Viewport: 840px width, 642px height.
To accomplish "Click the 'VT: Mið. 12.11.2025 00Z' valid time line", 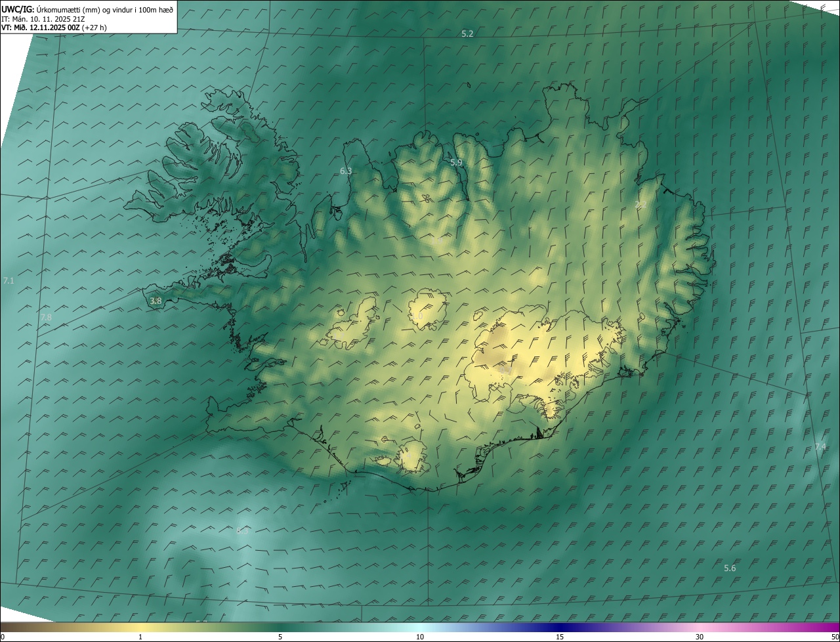I will pos(54,28).
